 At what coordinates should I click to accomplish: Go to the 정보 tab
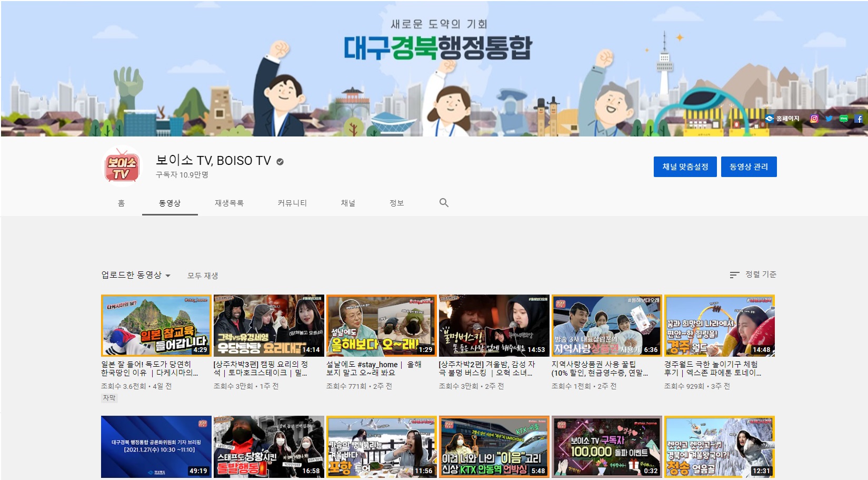tap(396, 203)
